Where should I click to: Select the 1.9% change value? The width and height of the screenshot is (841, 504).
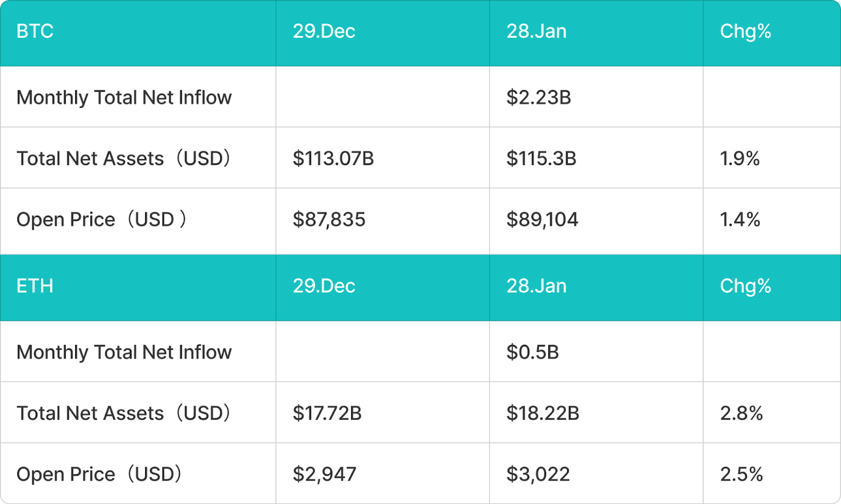tap(740, 159)
